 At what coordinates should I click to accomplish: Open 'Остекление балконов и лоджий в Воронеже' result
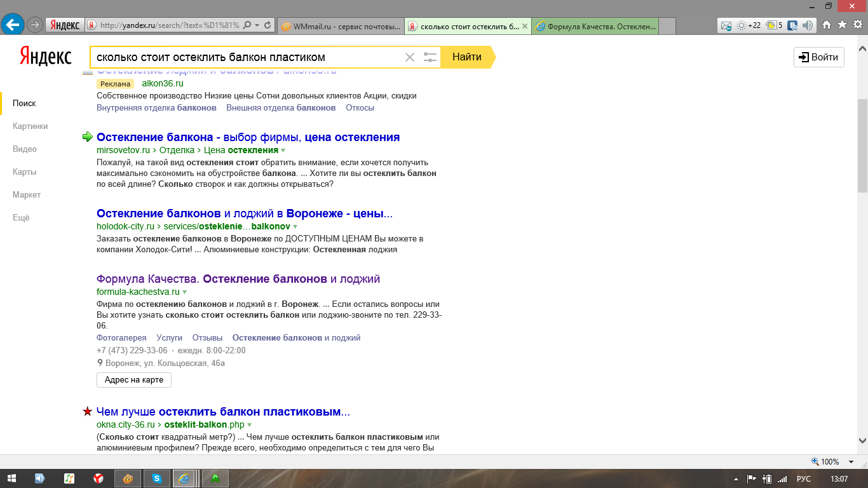pyautogui.click(x=245, y=213)
